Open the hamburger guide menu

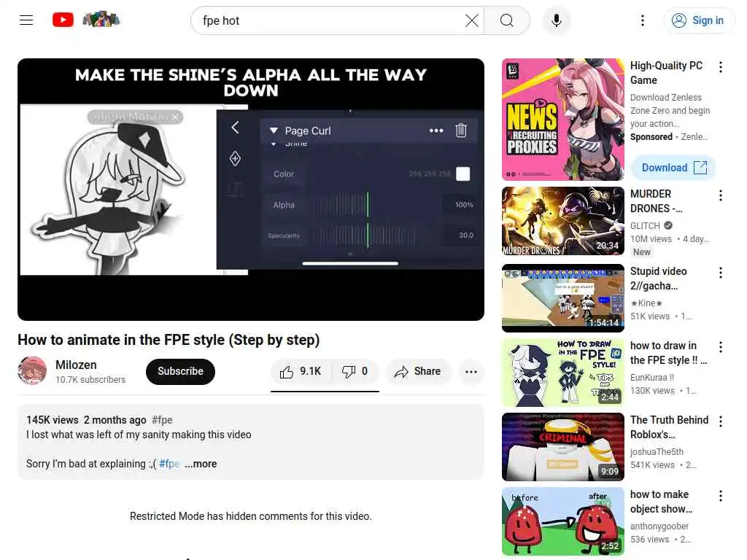click(x=26, y=20)
